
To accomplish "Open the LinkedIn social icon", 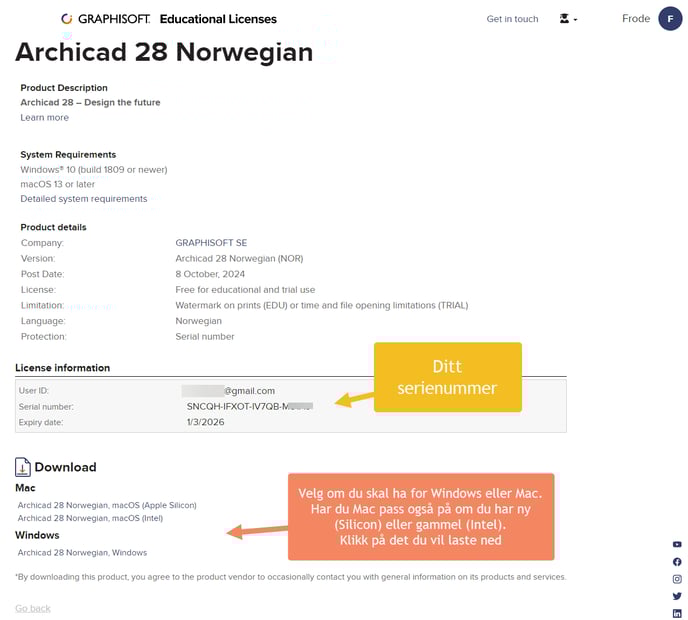I will click(677, 613).
